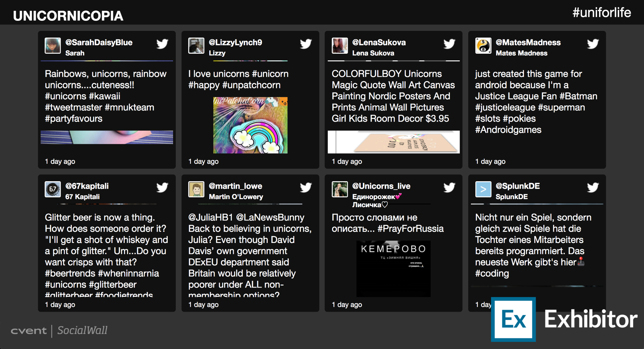Click the #coding hashtag in SplunkDE's tweet

pos(492,273)
